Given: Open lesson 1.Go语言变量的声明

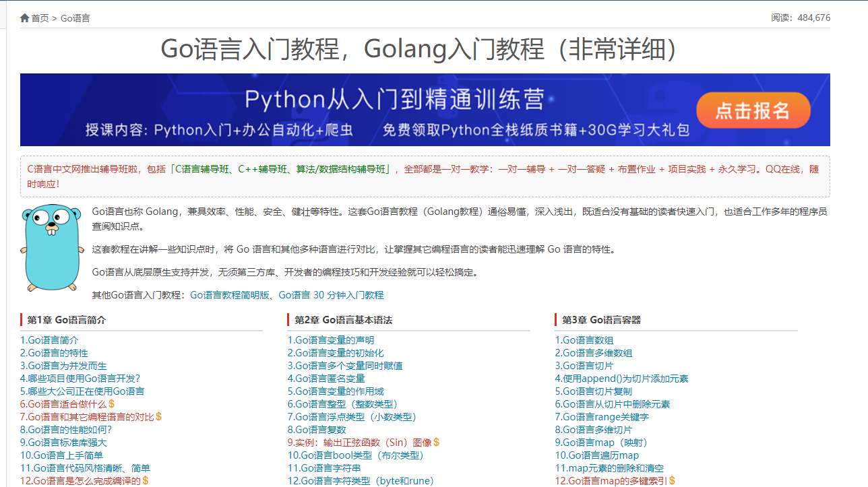Looking at the screenshot, I should (331, 340).
